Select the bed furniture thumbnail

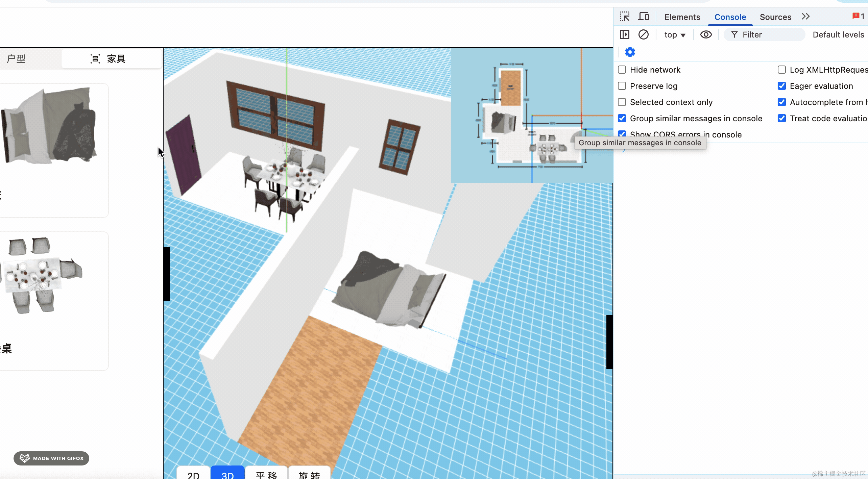49,126
